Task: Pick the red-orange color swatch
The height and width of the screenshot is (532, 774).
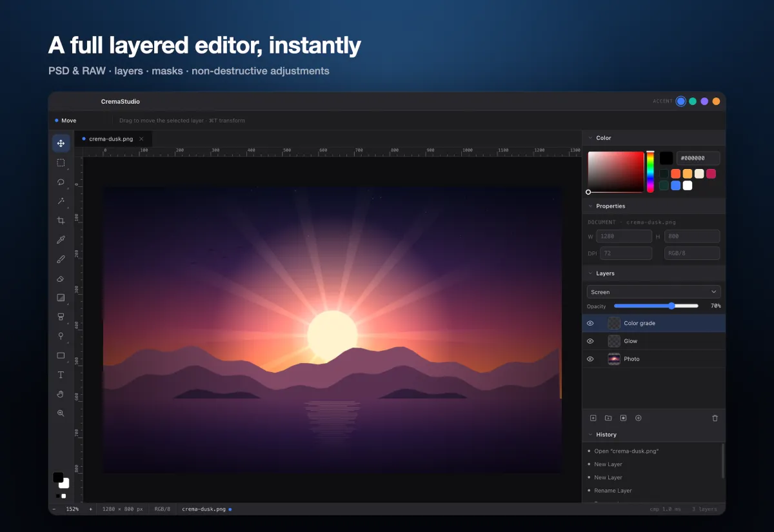Action: pyautogui.click(x=676, y=174)
